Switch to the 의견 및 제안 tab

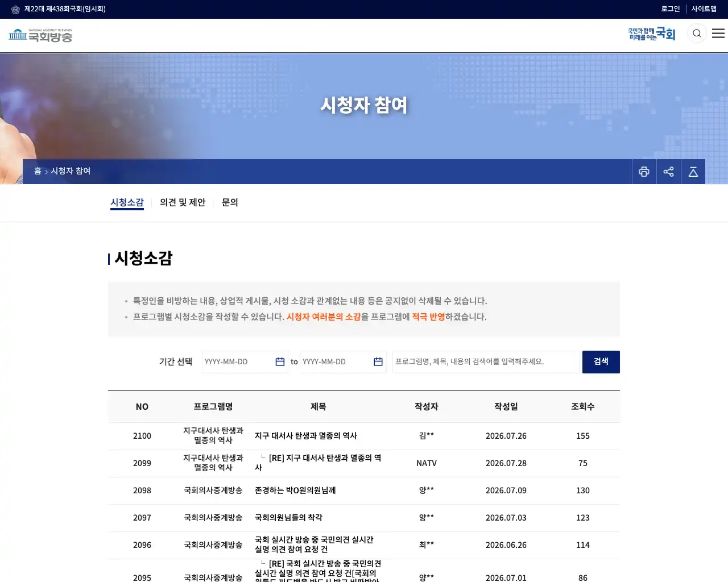coord(183,202)
